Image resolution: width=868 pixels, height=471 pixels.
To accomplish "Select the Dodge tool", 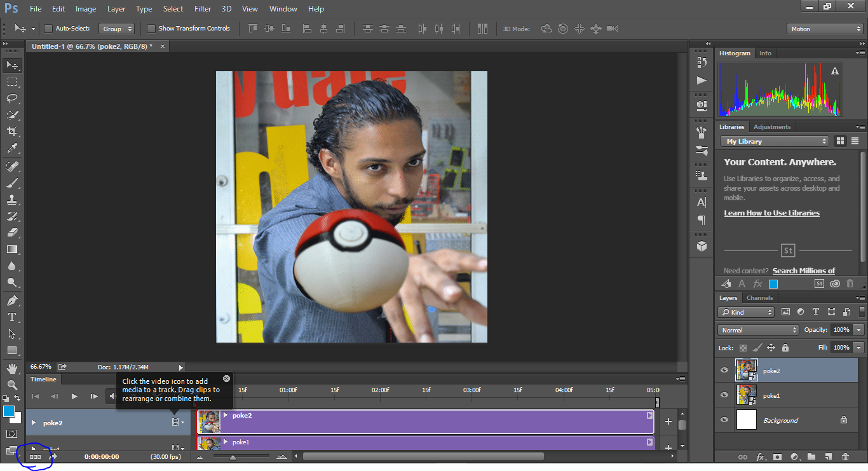I will click(x=12, y=282).
